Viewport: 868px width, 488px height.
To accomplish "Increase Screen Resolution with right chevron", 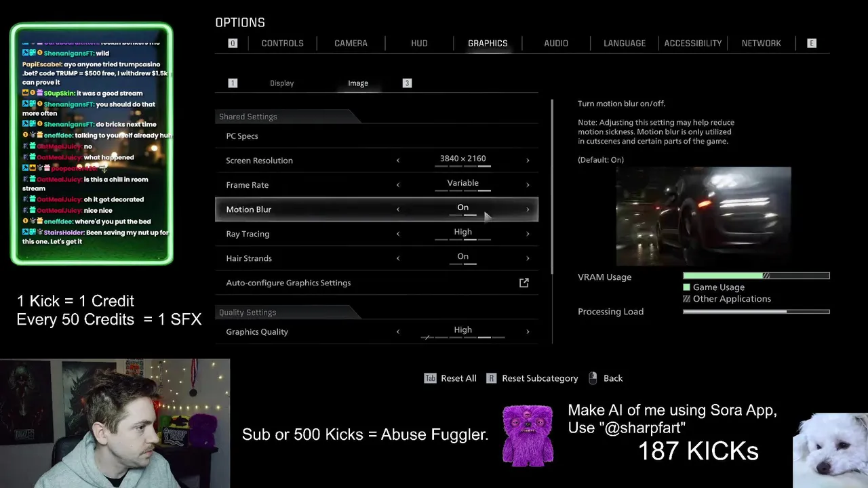I will point(528,161).
